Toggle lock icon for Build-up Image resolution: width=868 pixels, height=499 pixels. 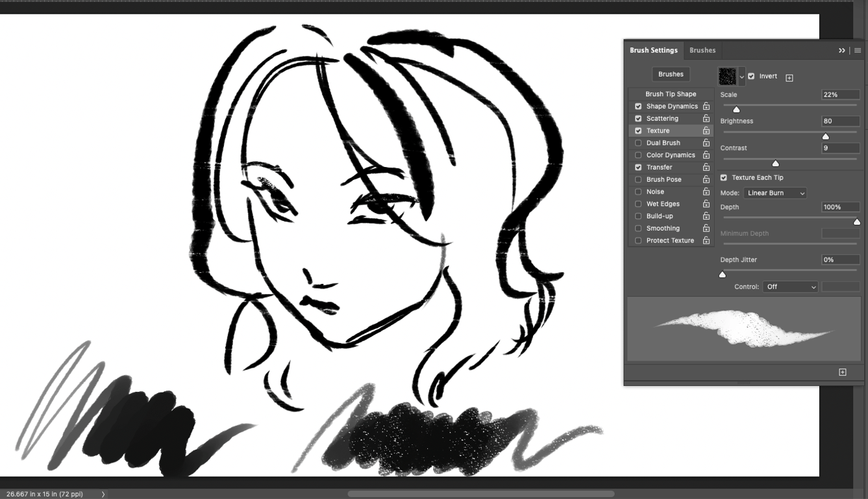click(706, 216)
